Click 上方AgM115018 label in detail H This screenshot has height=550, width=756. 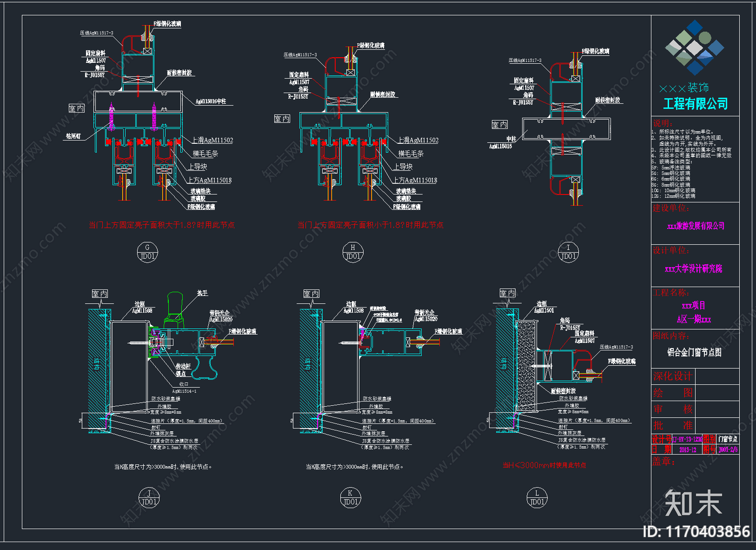pyautogui.click(x=415, y=180)
